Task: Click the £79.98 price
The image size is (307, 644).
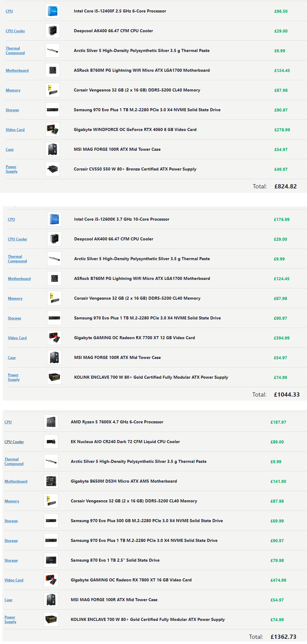Action: coord(277,560)
